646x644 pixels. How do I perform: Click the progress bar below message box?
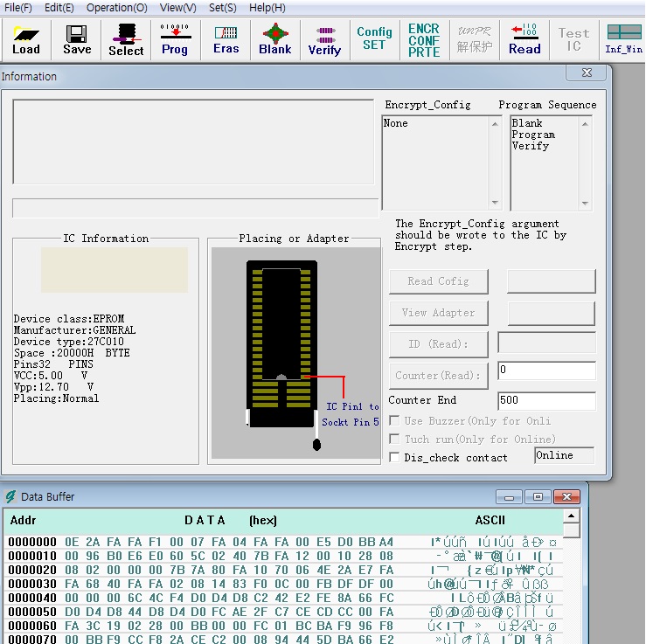pyautogui.click(x=195, y=208)
